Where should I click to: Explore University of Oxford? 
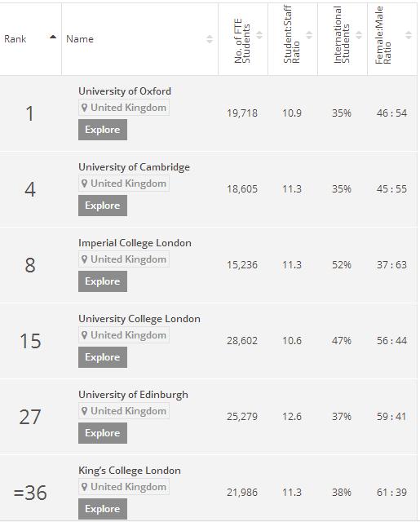click(103, 130)
